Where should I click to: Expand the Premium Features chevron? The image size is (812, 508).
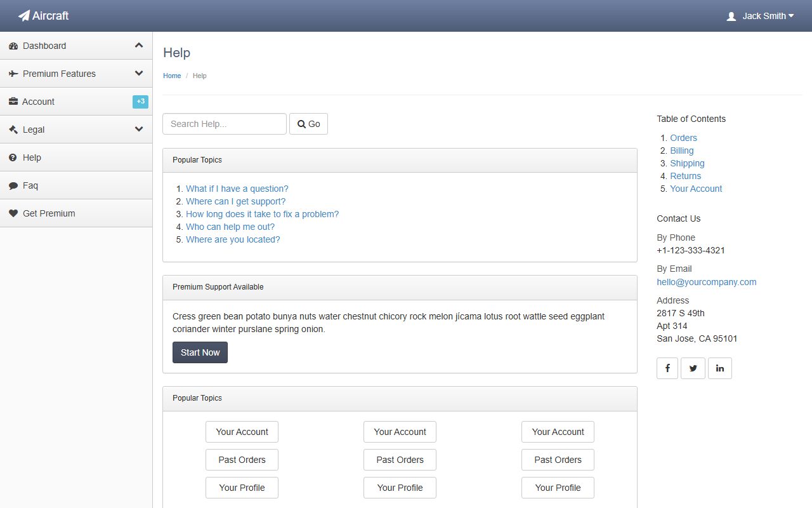pyautogui.click(x=139, y=74)
